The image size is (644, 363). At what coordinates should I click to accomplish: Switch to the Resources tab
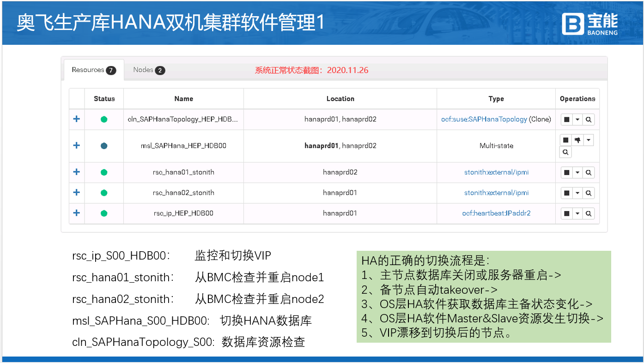tap(94, 70)
